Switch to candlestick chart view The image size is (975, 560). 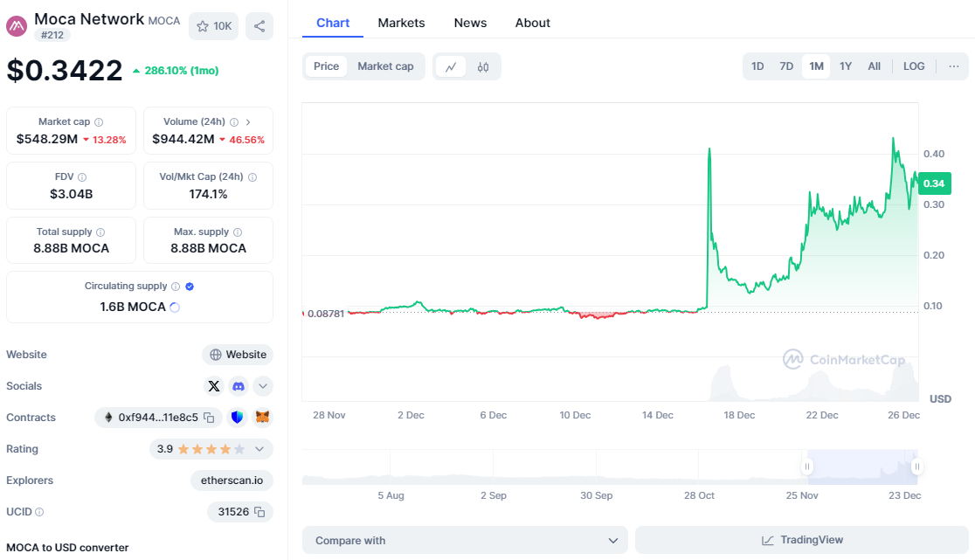coord(483,66)
